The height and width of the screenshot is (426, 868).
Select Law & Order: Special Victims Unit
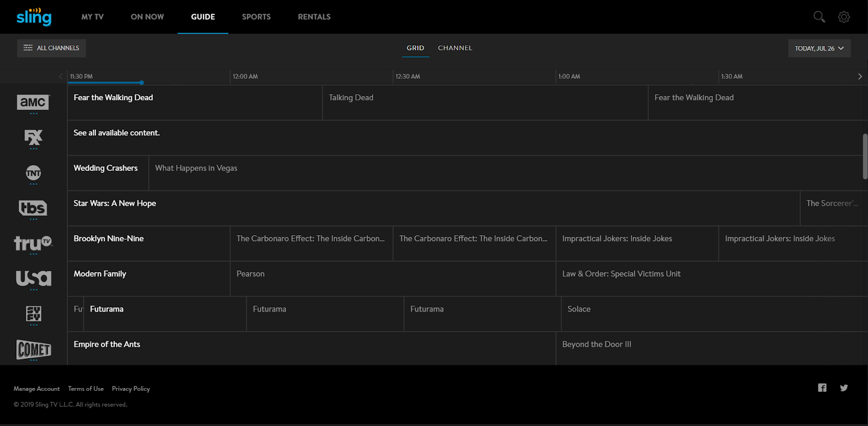coord(712,279)
